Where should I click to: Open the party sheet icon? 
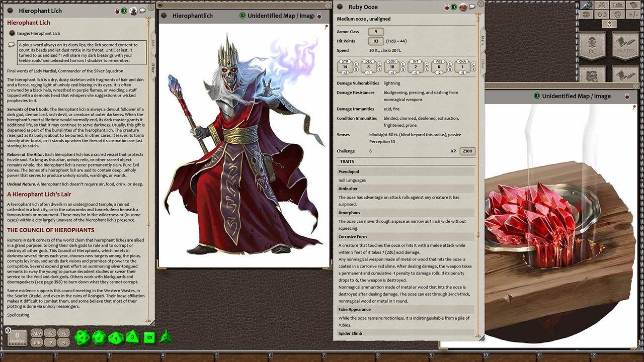[x=618, y=5]
